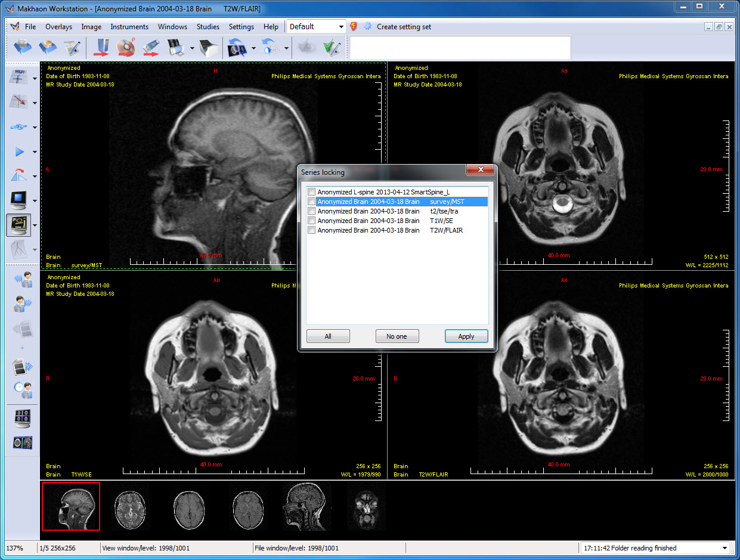The height and width of the screenshot is (560, 740).
Task: Expand the arrow annotation tool dropdown arrow
Action: (x=35, y=103)
